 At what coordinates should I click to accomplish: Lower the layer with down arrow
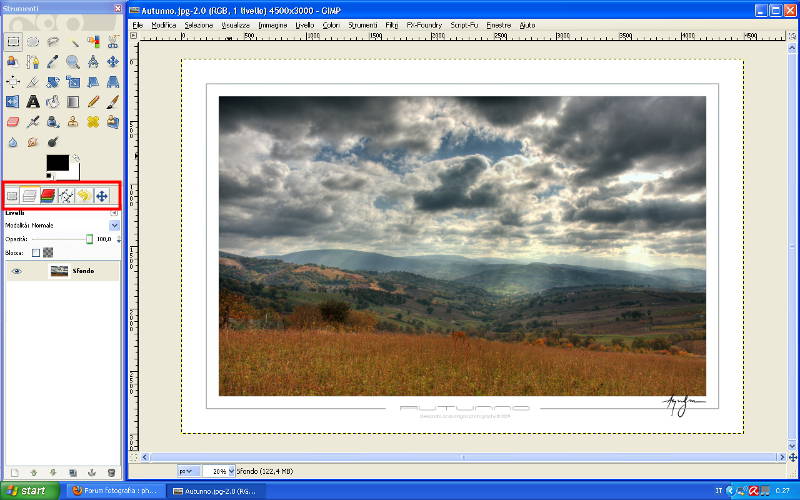(53, 472)
